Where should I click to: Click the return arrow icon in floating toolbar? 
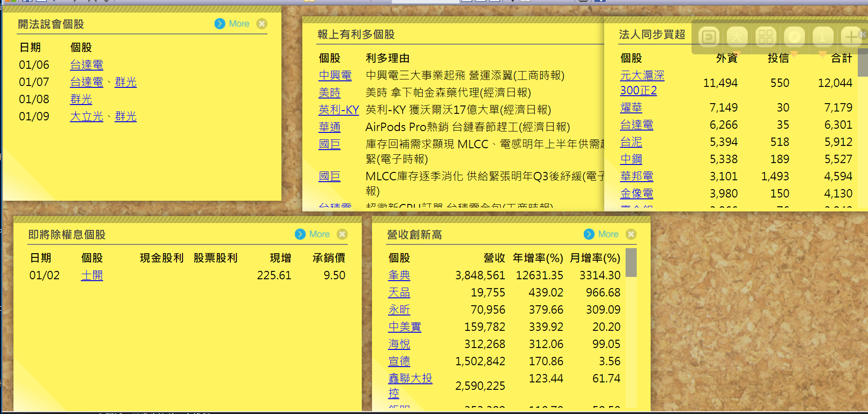(x=709, y=37)
